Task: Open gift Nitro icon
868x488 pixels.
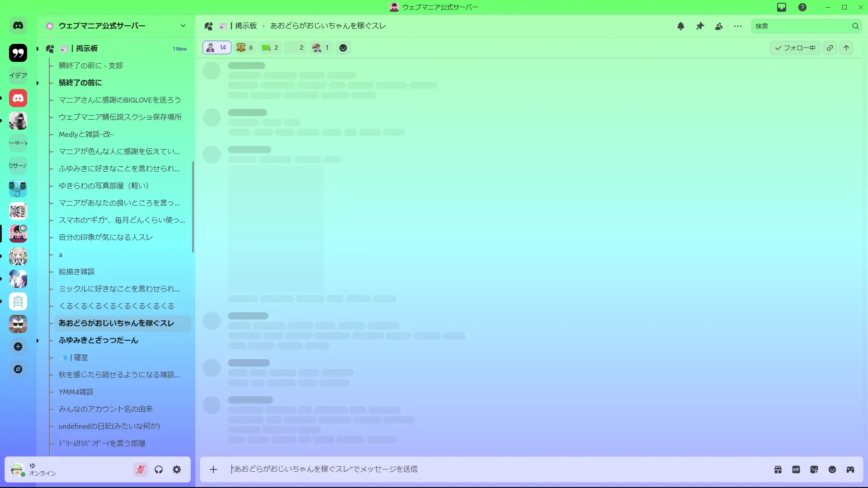Action: 778,469
